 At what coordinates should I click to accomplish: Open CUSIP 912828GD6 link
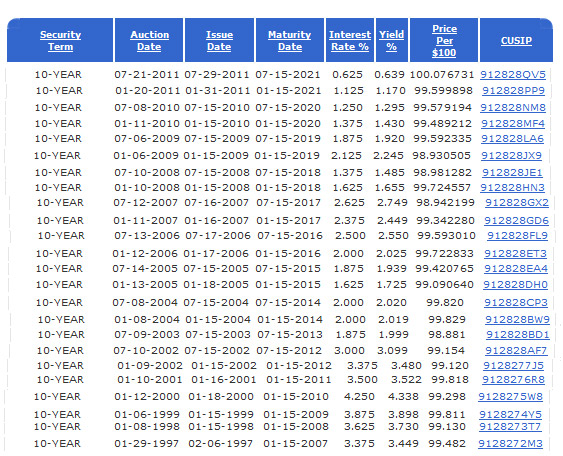tap(516, 220)
